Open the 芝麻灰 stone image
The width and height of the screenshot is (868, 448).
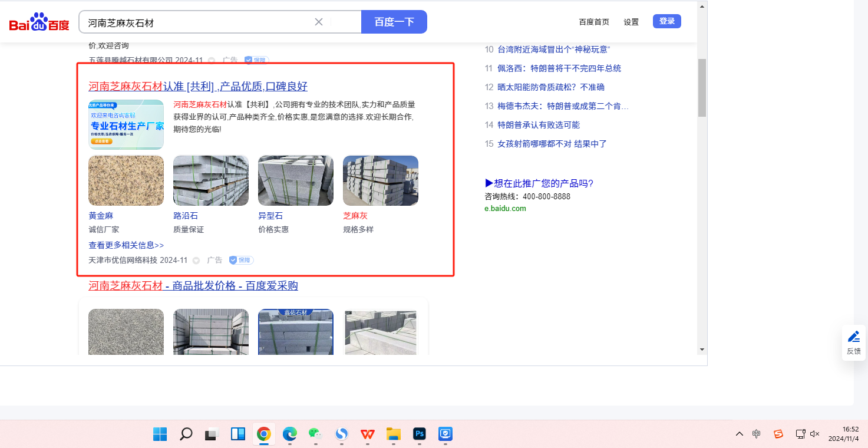point(381,180)
